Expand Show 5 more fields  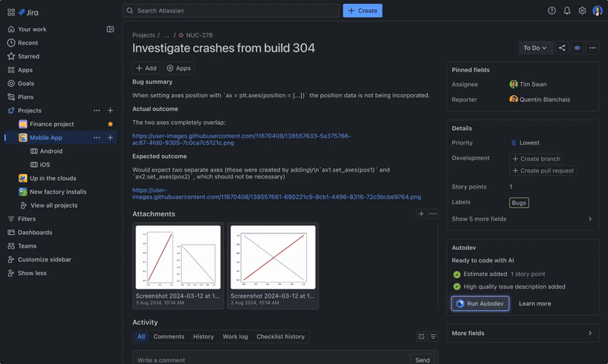coord(521,219)
